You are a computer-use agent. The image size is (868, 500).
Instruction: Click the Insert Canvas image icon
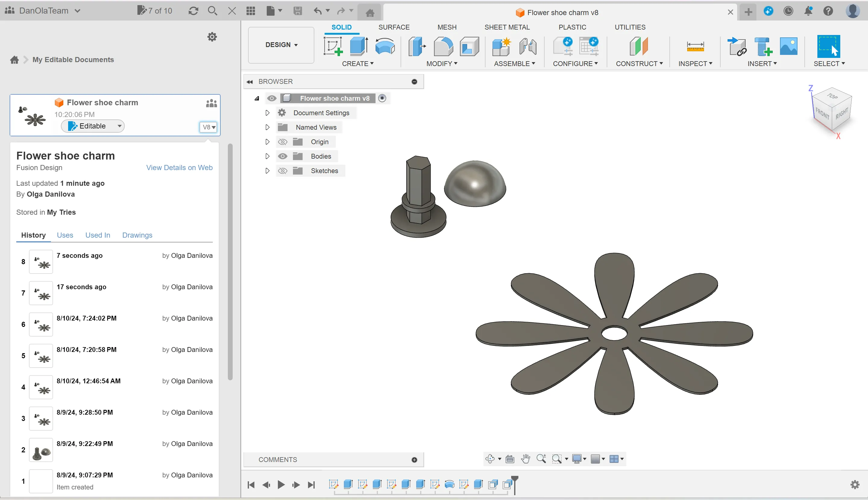pyautogui.click(x=788, y=46)
